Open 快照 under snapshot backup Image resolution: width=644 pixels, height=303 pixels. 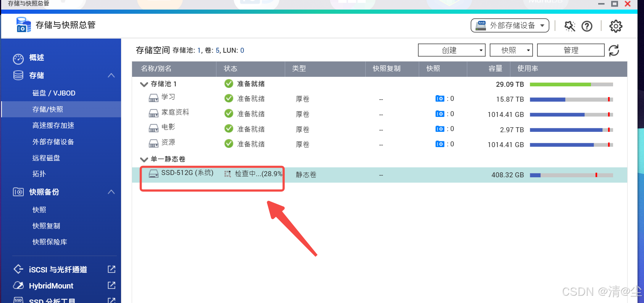[39, 210]
